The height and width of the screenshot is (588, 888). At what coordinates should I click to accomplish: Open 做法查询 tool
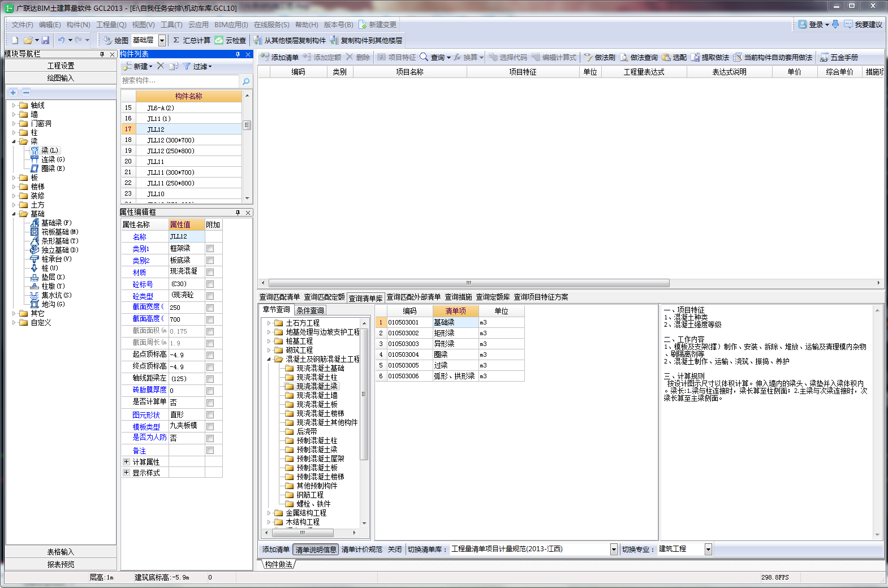(x=639, y=57)
